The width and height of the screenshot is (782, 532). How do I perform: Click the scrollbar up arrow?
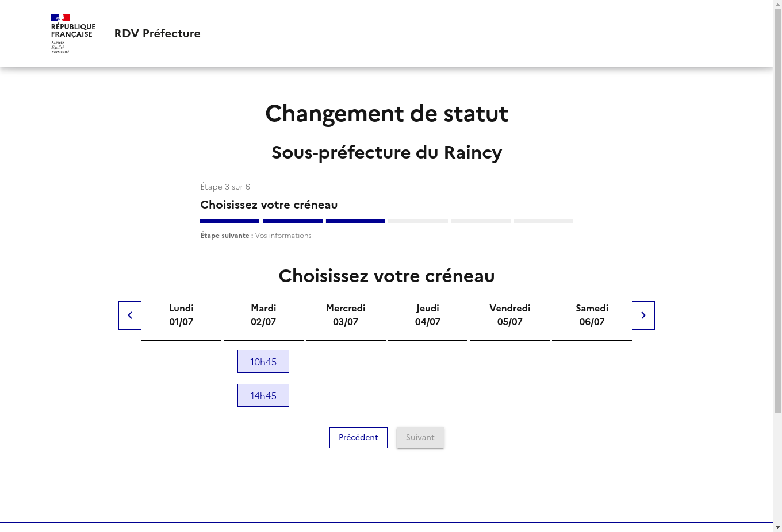tap(777, 4)
